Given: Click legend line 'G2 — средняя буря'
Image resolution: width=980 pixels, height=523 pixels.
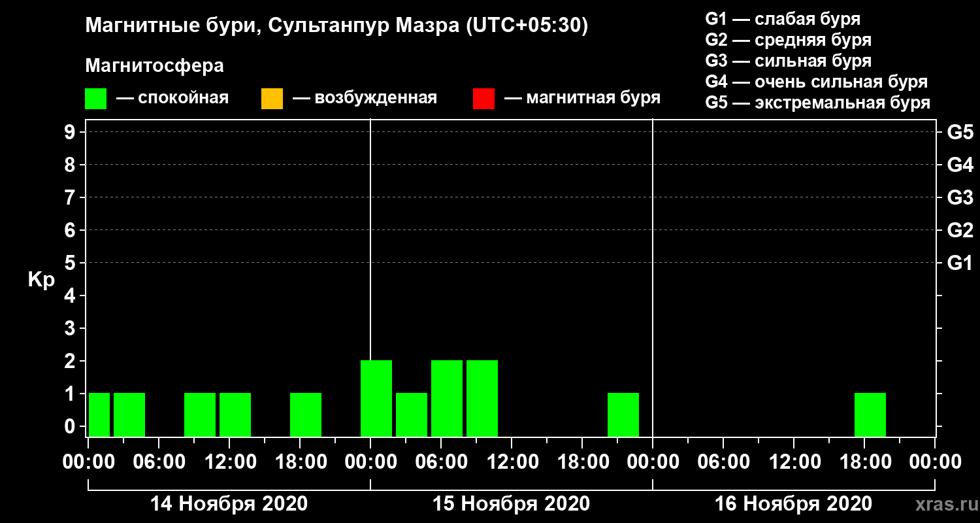Looking at the screenshot, I should point(789,40).
